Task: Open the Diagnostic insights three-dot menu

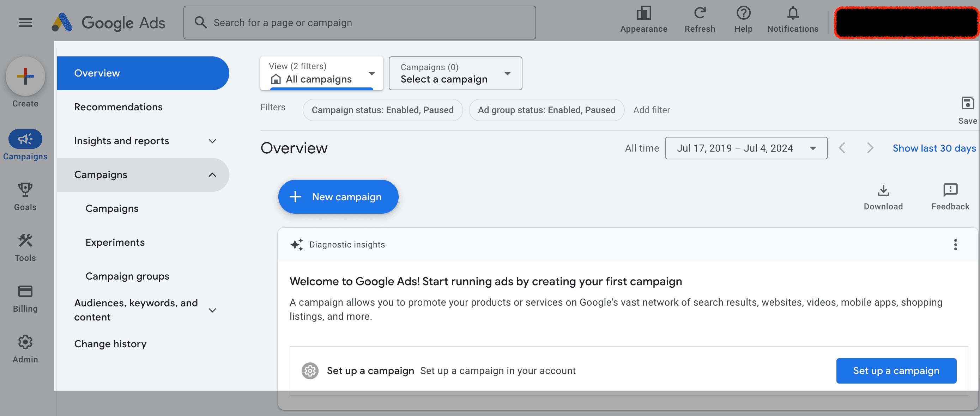Action: pos(955,245)
